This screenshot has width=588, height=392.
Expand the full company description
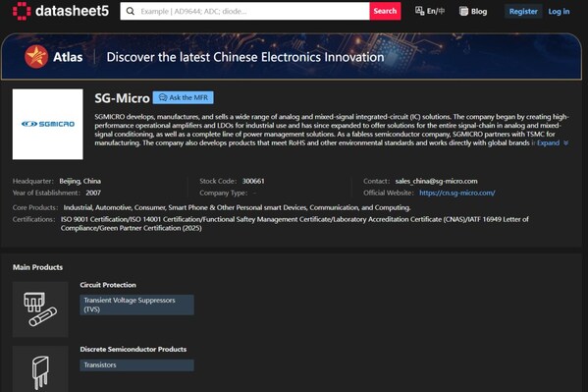pyautogui.click(x=553, y=143)
